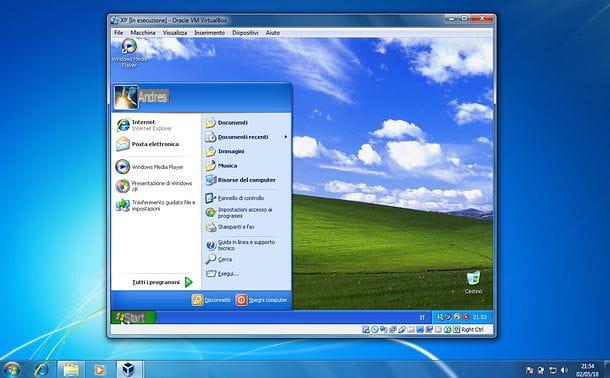The image size is (610, 378).
Task: Open the Documenti folder
Action: 227,122
